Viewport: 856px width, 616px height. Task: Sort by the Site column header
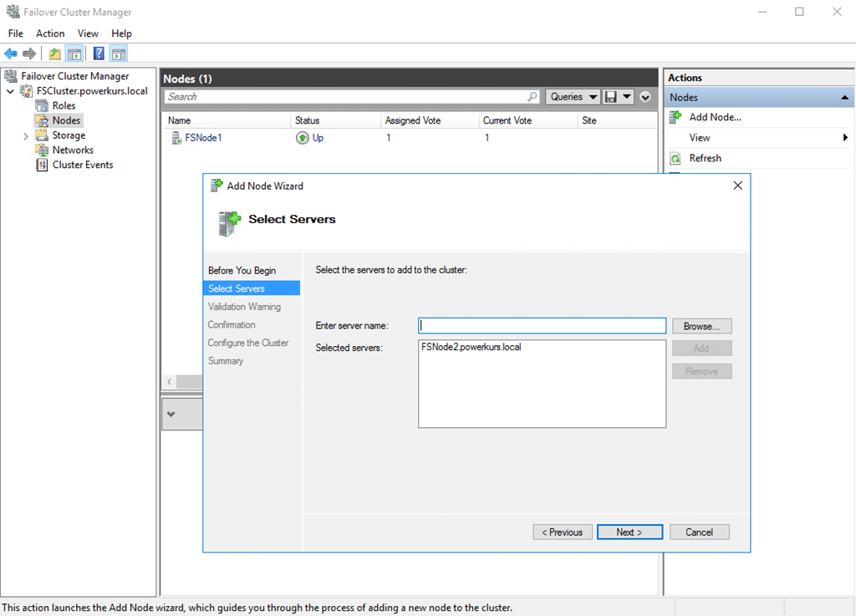coord(617,120)
